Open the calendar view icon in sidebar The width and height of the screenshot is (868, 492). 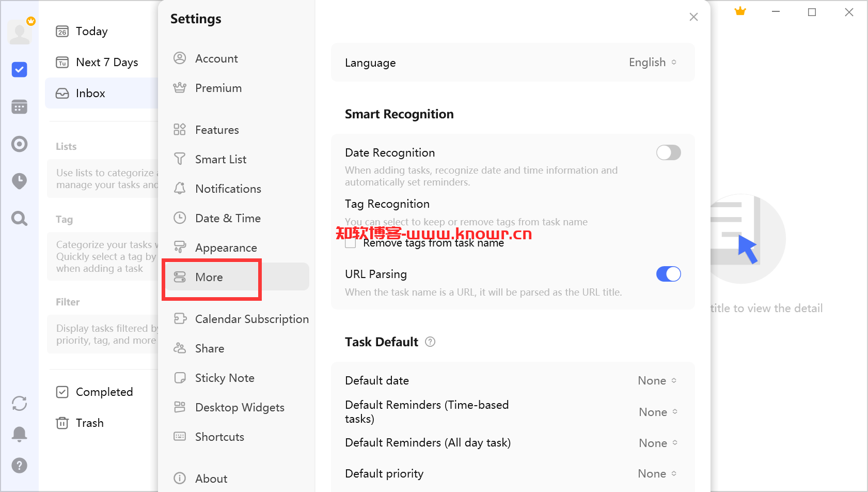(x=19, y=107)
